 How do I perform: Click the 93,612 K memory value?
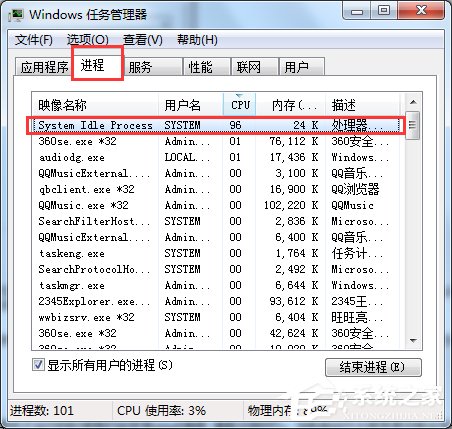coord(294,301)
